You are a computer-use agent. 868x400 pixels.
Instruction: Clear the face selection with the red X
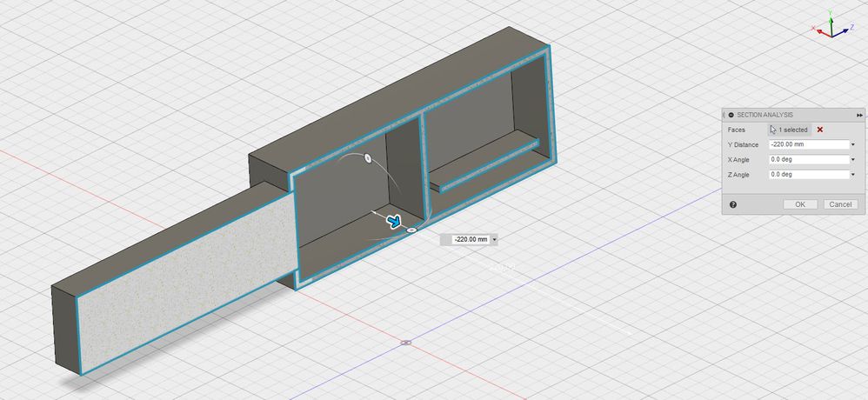tap(820, 130)
